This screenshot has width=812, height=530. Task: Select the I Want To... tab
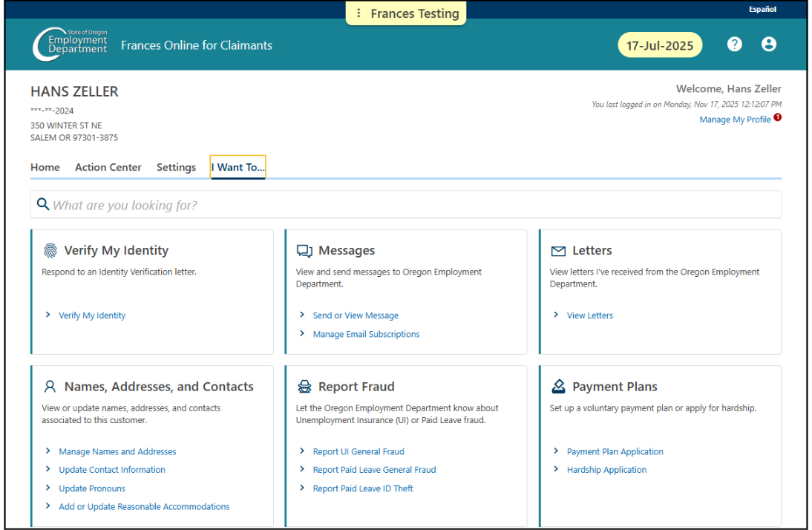238,167
